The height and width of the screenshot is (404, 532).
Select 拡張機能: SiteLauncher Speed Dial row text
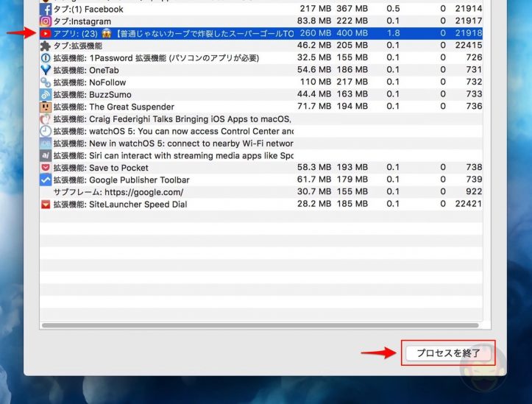(120, 205)
